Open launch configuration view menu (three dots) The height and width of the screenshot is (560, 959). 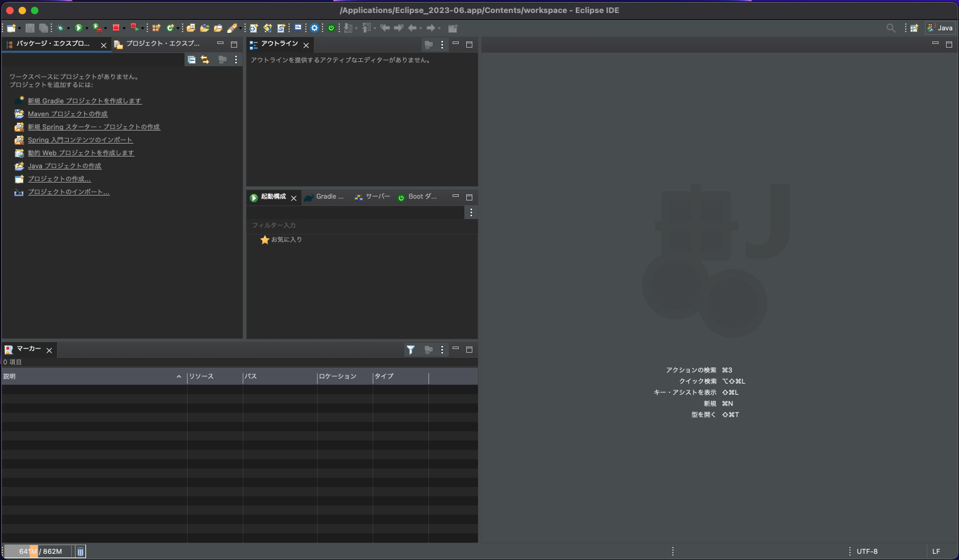[471, 212]
